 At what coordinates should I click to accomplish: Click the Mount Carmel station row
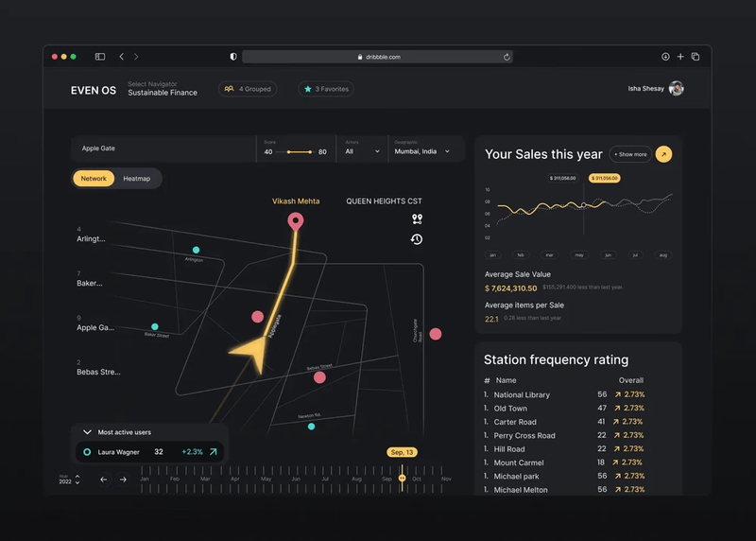click(564, 462)
